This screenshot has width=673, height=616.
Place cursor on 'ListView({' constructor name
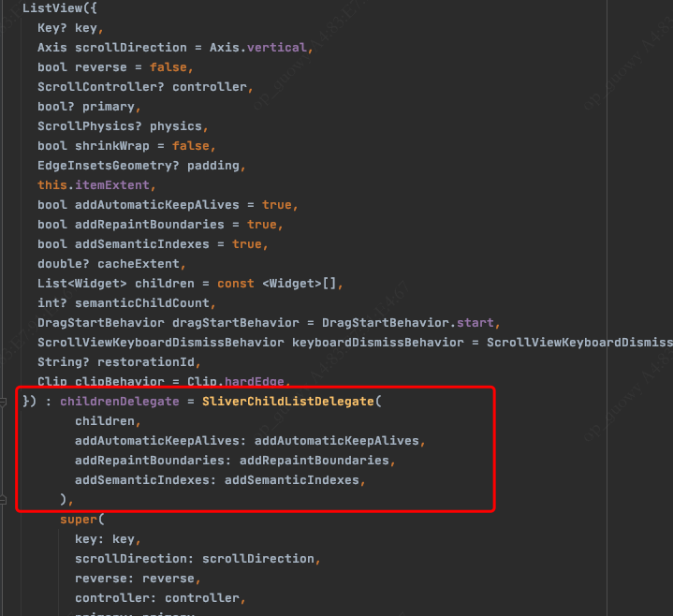60,8
